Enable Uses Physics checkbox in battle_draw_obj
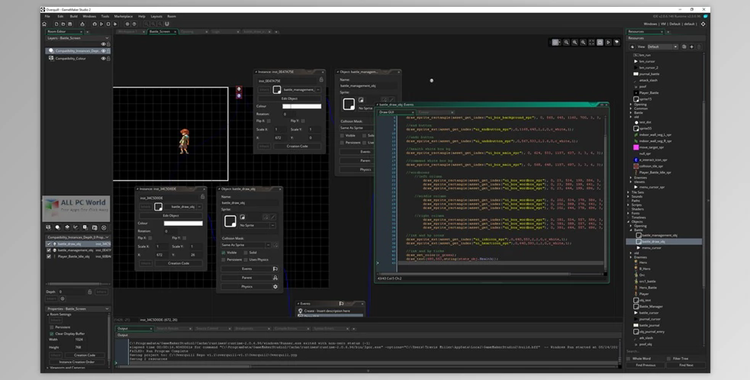Screen dimensions: 750x380 pyautogui.click(x=246, y=259)
